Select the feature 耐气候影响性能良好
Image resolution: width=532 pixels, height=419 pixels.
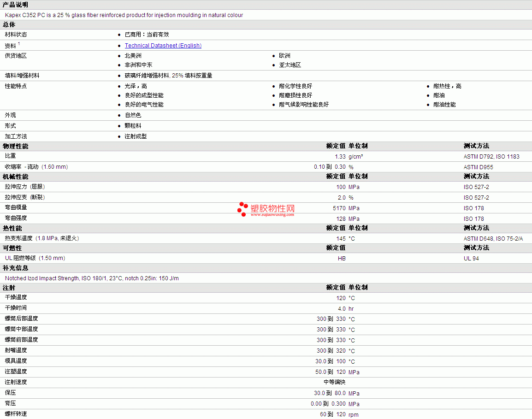pyautogui.click(x=304, y=105)
